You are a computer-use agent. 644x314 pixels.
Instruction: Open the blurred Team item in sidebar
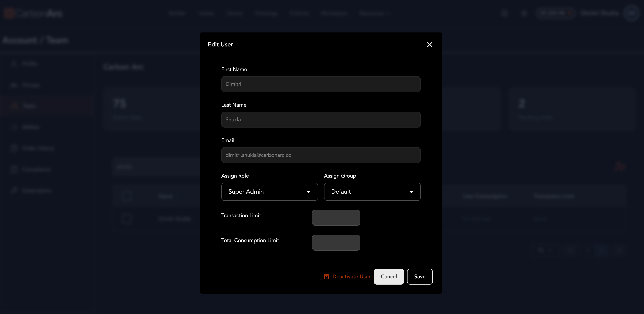(x=29, y=106)
